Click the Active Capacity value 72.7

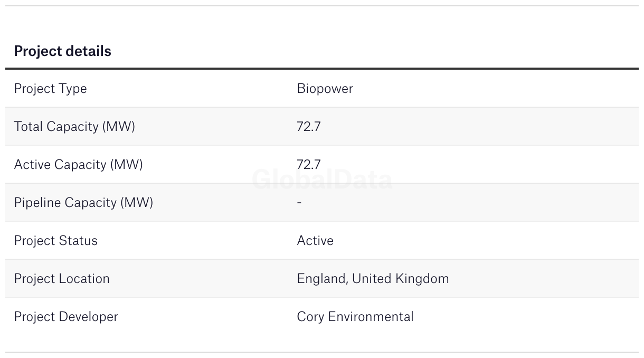309,165
